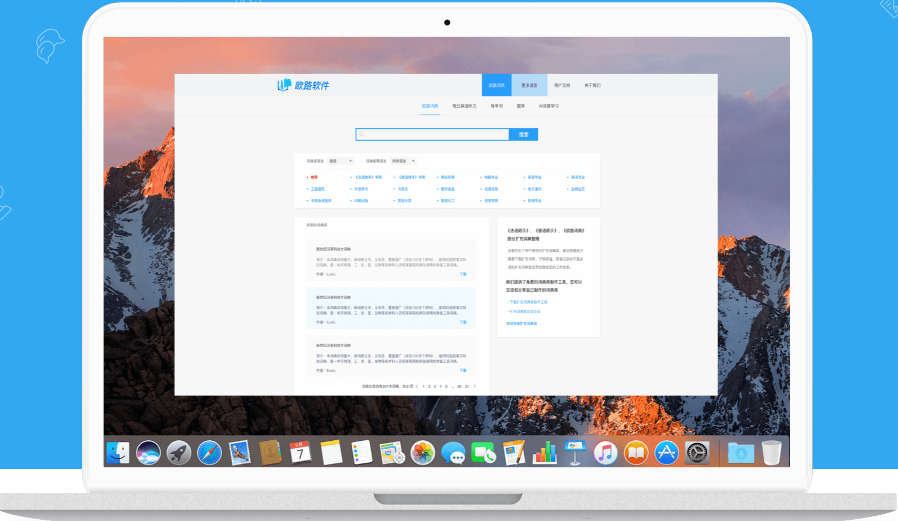This screenshot has height=521, width=898.
Task: Go to page 2 in pagination
Action: pos(429,386)
